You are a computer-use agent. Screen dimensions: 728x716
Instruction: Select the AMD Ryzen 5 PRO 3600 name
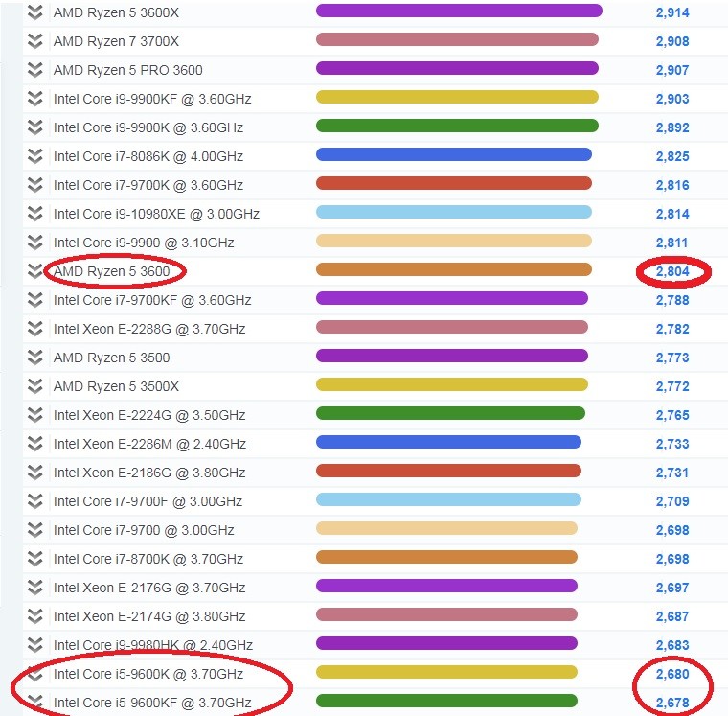[128, 70]
